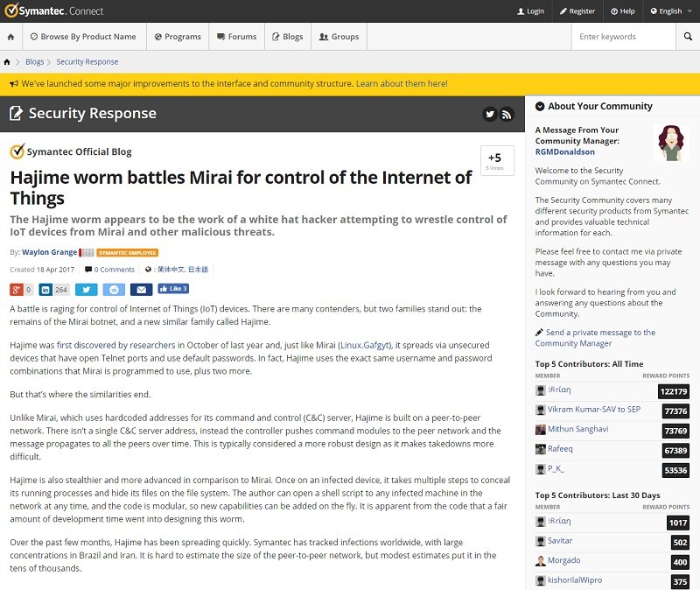Share article on Reddit
The image size is (700, 590).
[114, 290]
